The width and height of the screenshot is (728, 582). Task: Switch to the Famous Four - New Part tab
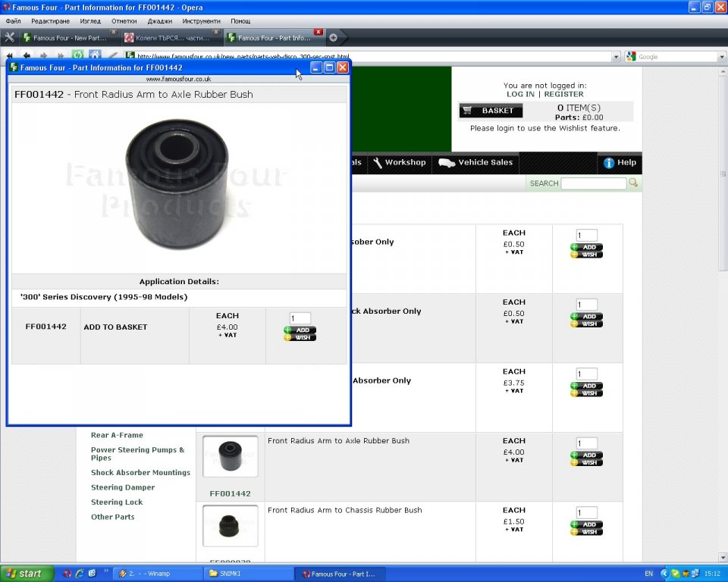(x=68, y=37)
